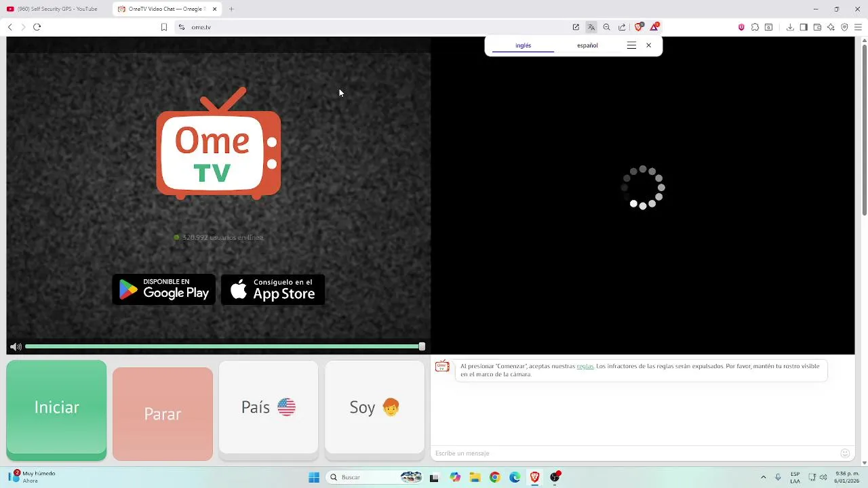Image resolution: width=868 pixels, height=488 pixels.
Task: Click the OmeTV avatar beside rules message
Action: click(x=442, y=367)
